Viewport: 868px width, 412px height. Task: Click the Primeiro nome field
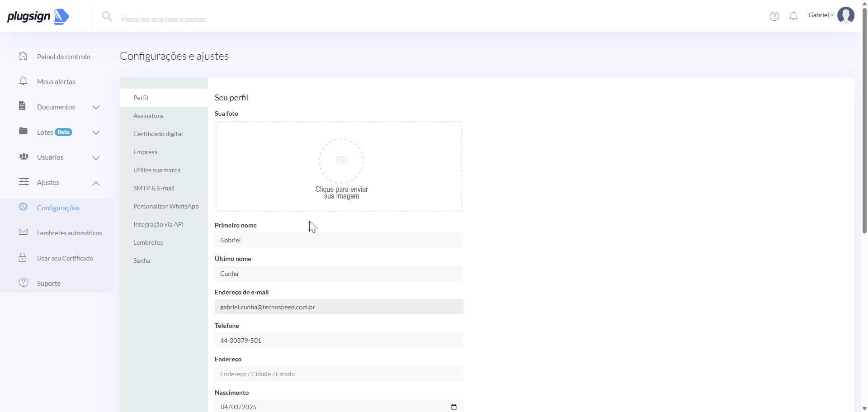click(339, 240)
